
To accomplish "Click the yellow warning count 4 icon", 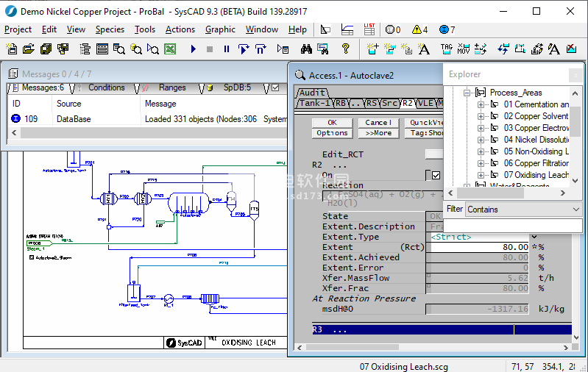I will (x=419, y=29).
